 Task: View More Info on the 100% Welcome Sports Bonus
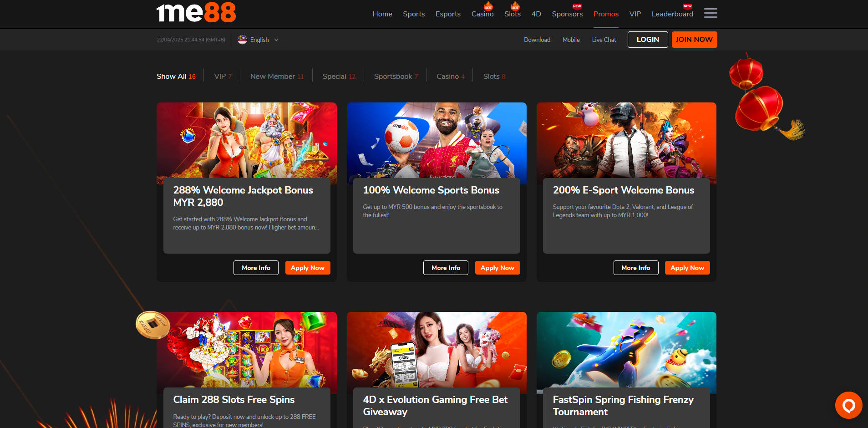pos(446,268)
